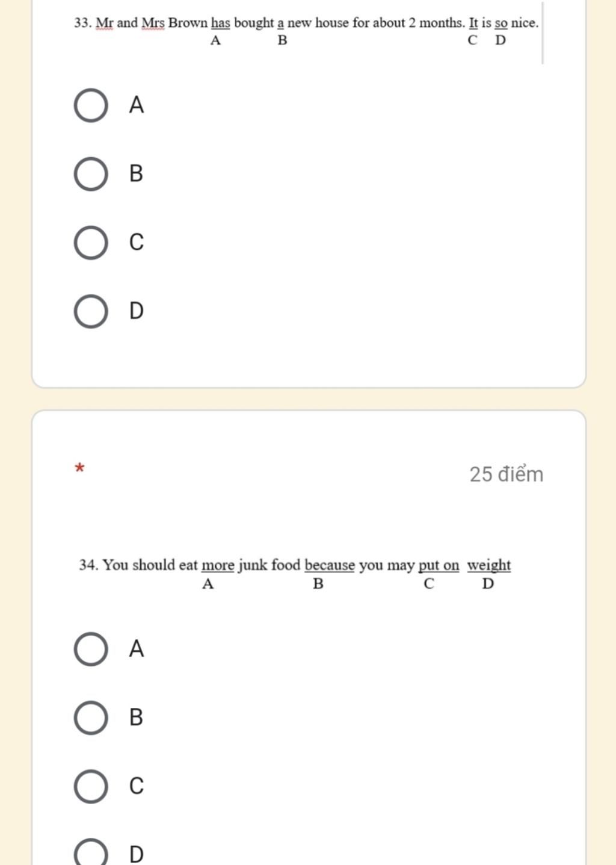
Task: Click the red required asterisk
Action: [79, 468]
